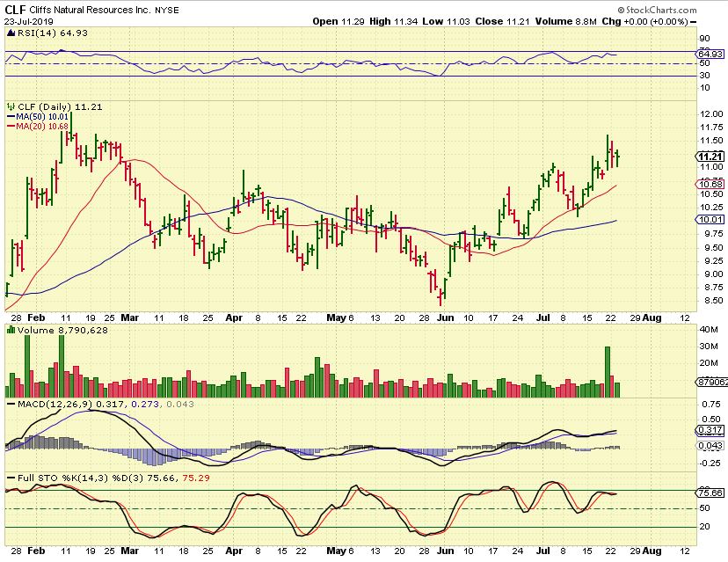Click the 12.00 price axis label
728x562 pixels.
tap(711, 114)
